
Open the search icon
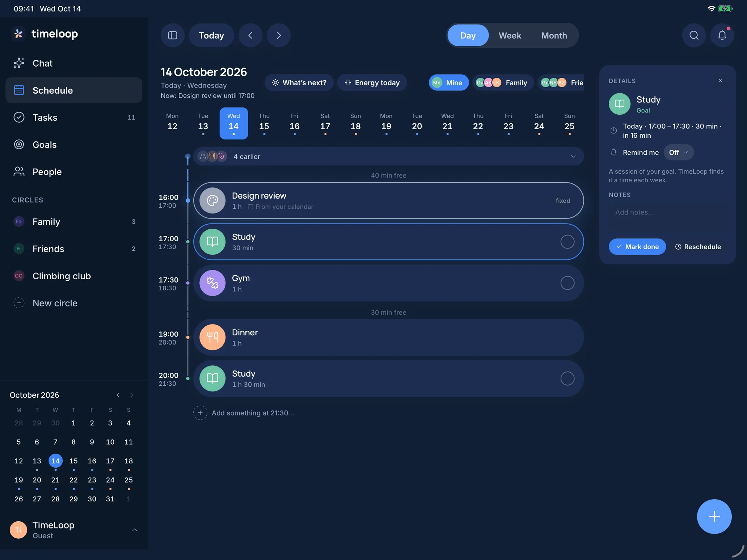coord(694,35)
